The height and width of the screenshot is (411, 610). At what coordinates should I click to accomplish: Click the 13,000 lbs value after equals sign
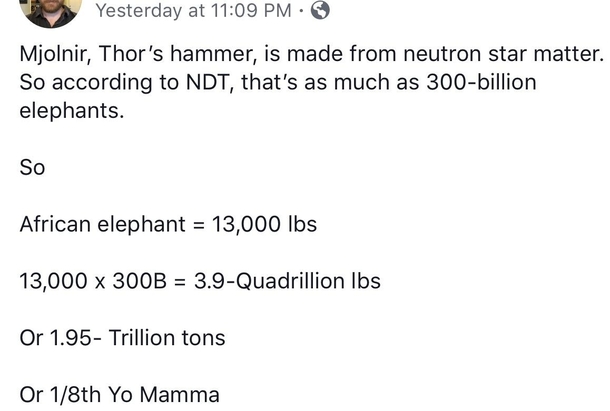[x=264, y=225]
